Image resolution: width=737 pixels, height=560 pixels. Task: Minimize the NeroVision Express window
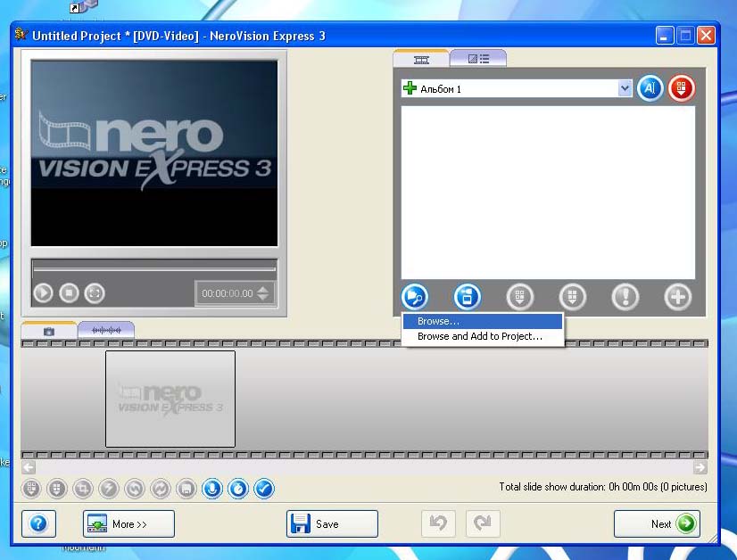[664, 36]
